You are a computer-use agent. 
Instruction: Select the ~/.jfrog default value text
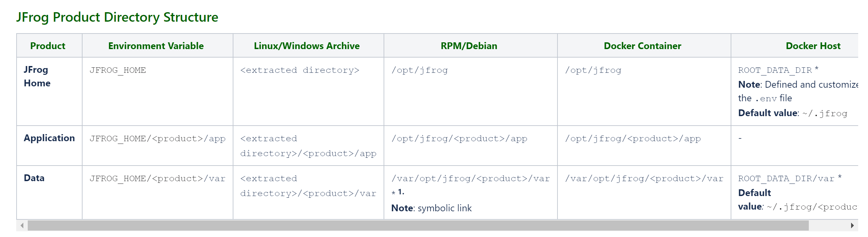coord(830,113)
